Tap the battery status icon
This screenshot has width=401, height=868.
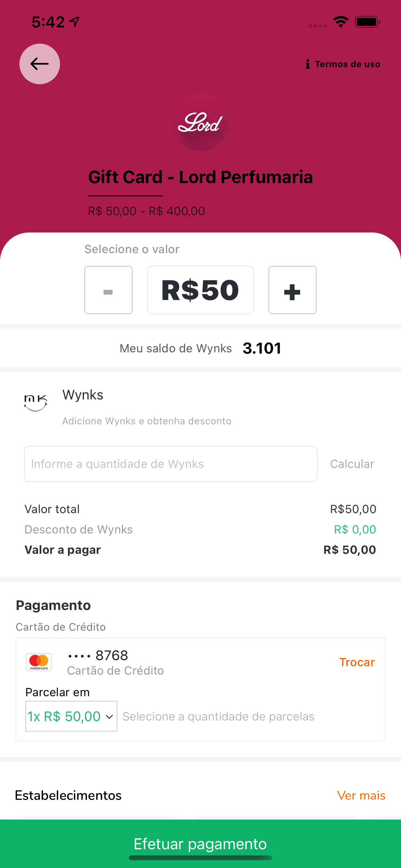coord(367,22)
